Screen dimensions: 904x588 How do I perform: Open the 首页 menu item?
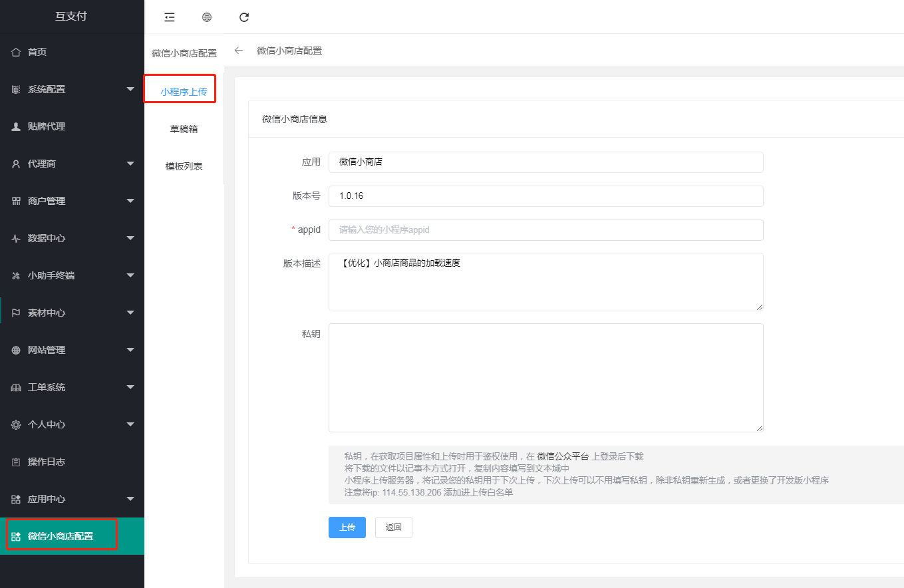[72, 52]
